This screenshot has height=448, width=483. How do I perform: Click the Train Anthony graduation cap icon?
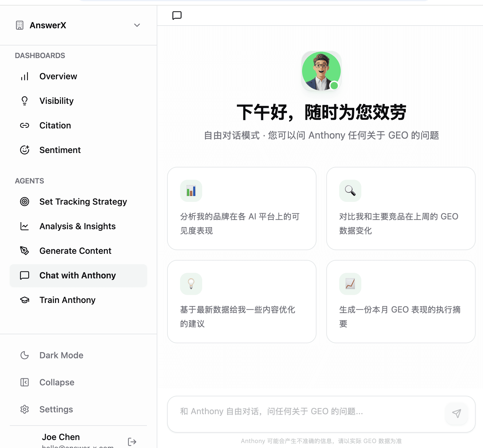(25, 300)
